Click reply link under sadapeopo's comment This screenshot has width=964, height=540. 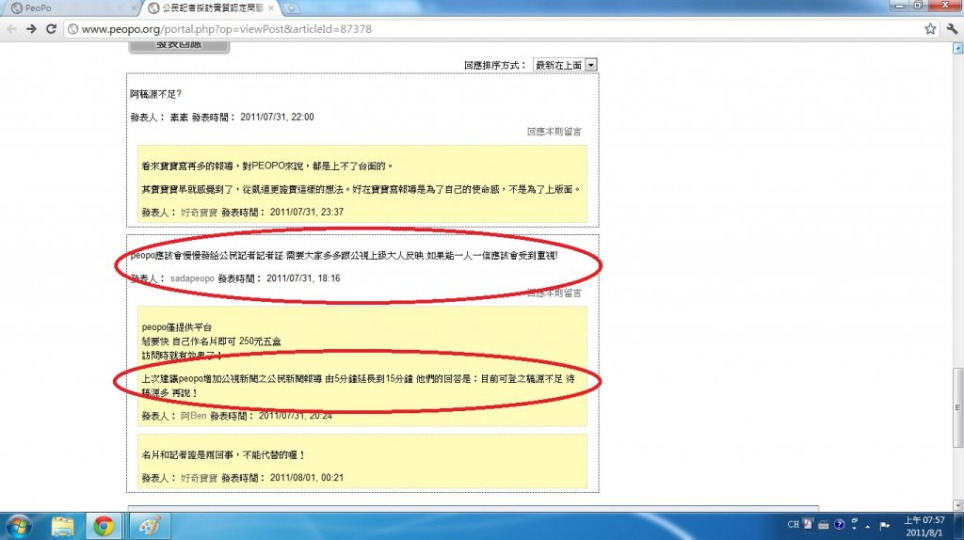[x=554, y=293]
